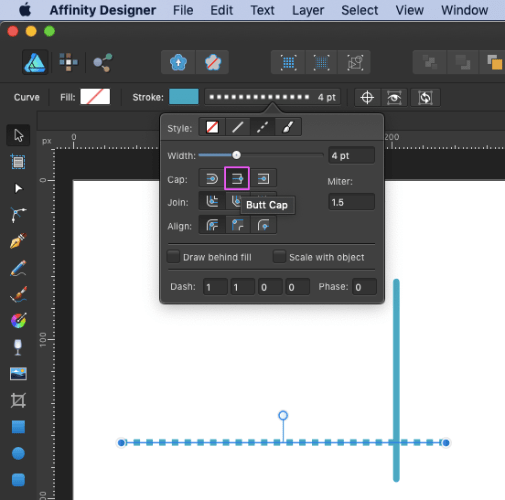This screenshot has width=505, height=500.
Task: Click the first grid snapping toolbar icon
Action: [288, 62]
